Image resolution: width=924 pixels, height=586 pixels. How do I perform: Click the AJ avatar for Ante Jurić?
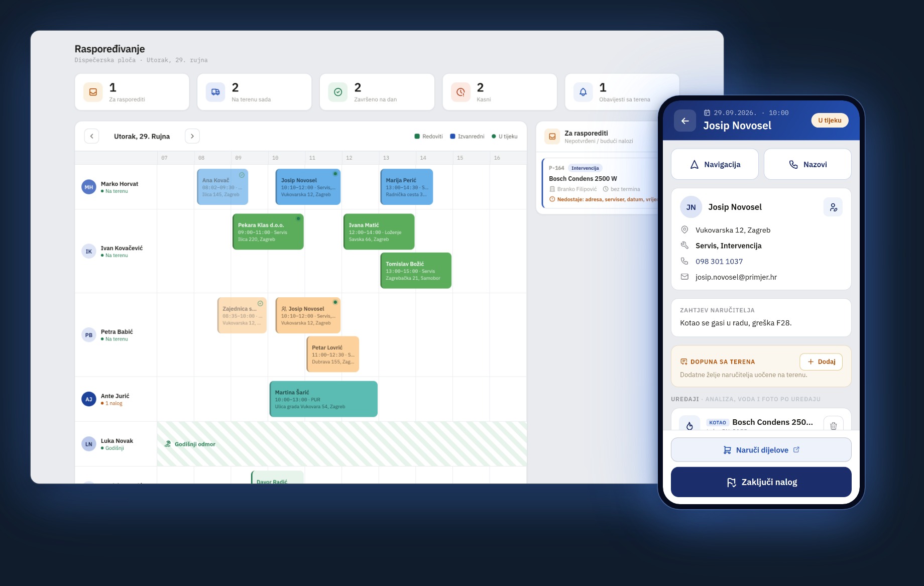(x=89, y=399)
